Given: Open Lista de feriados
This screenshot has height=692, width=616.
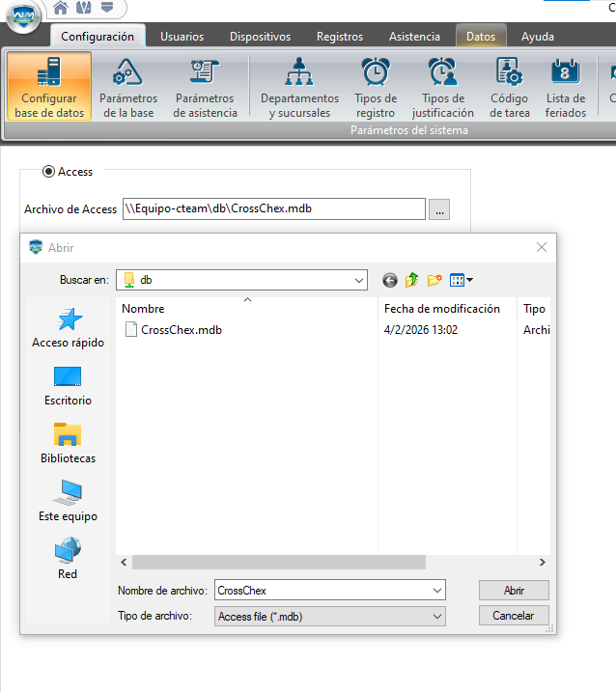Looking at the screenshot, I should click(565, 87).
